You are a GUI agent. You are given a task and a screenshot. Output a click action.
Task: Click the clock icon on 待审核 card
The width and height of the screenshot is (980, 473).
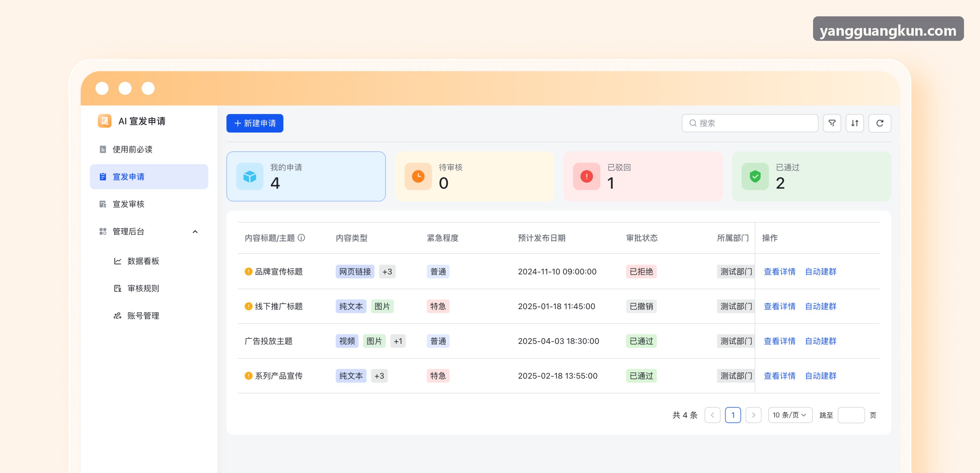[418, 176]
